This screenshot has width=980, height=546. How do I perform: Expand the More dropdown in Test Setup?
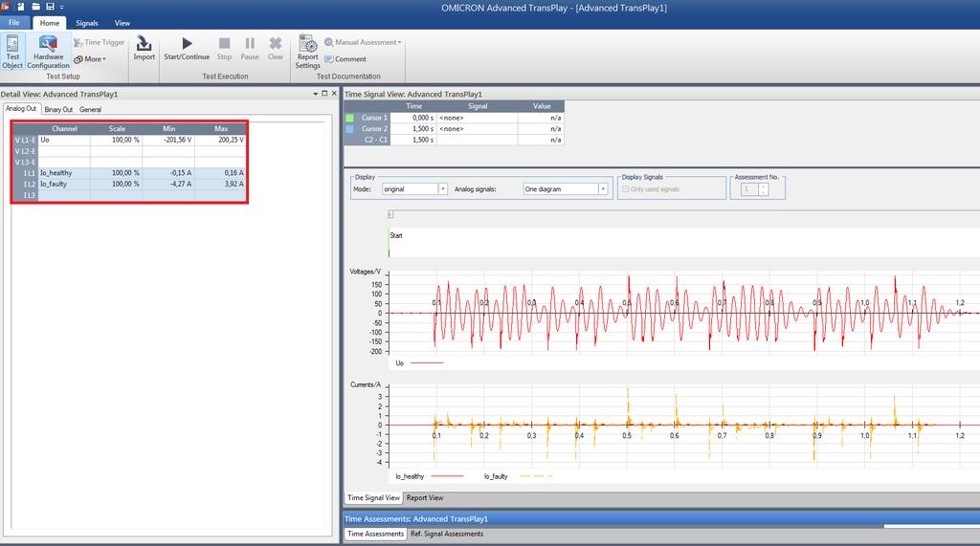coord(90,59)
